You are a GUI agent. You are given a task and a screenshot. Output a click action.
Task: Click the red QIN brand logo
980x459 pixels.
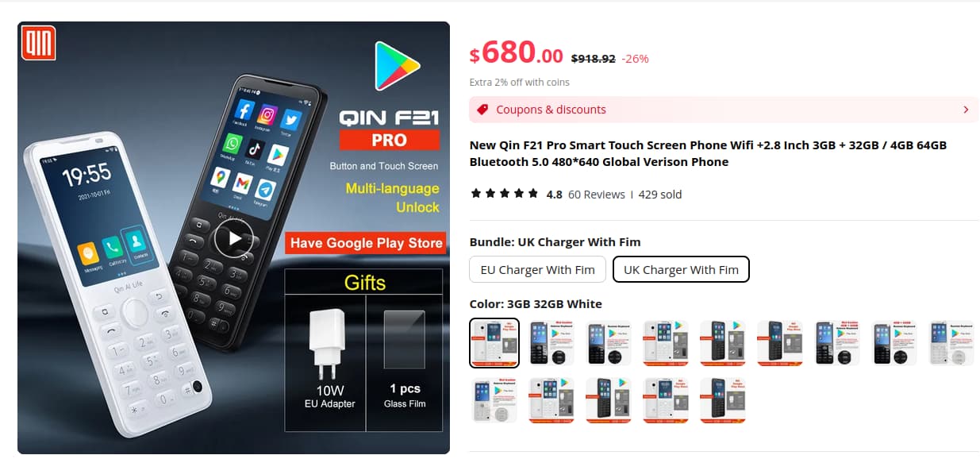38,44
